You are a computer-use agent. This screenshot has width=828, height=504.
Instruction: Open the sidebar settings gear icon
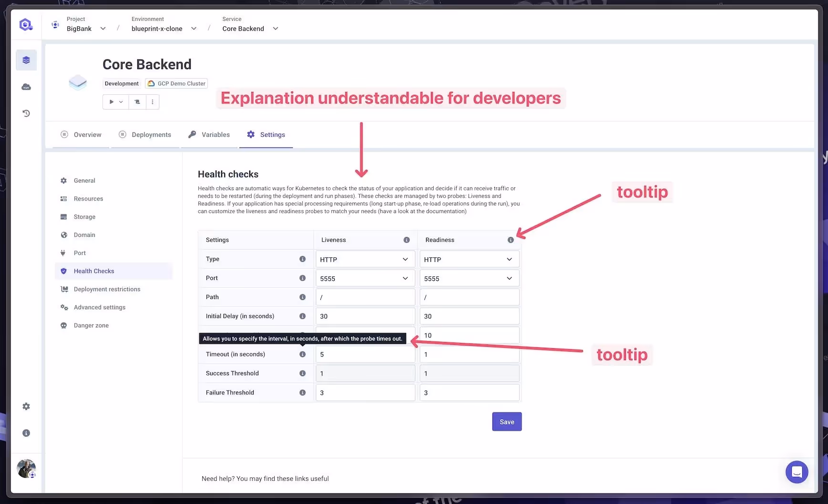[26, 406]
